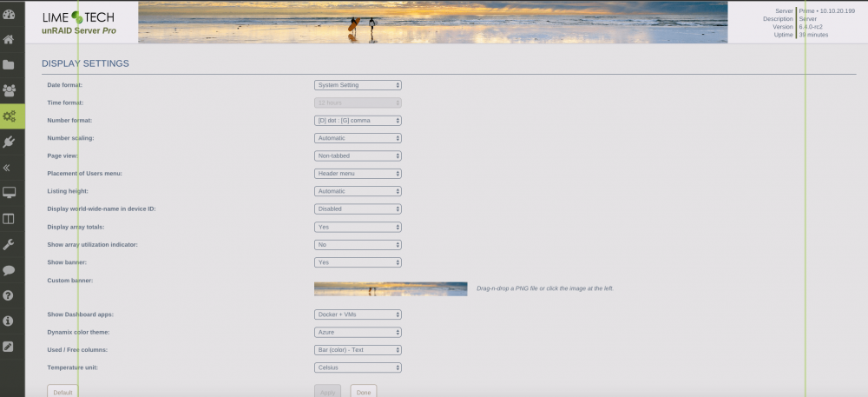
Task: Open the Show banner dropdown
Action: click(x=358, y=262)
